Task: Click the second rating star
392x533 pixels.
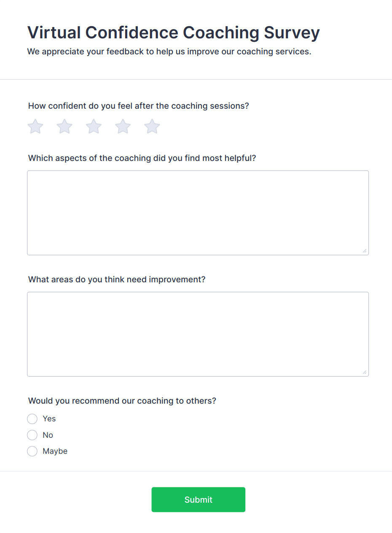Action: (64, 126)
